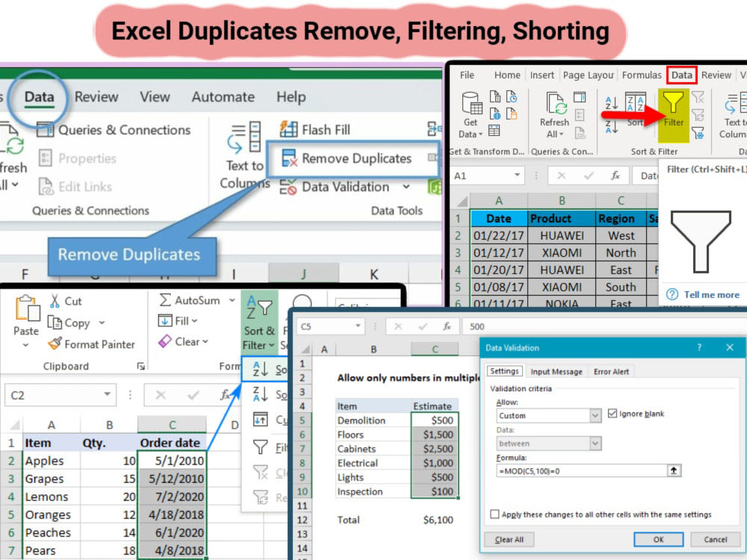Select the Demolition estimate cell $500
Image resolution: width=747 pixels, height=560 pixels.
tap(435, 420)
